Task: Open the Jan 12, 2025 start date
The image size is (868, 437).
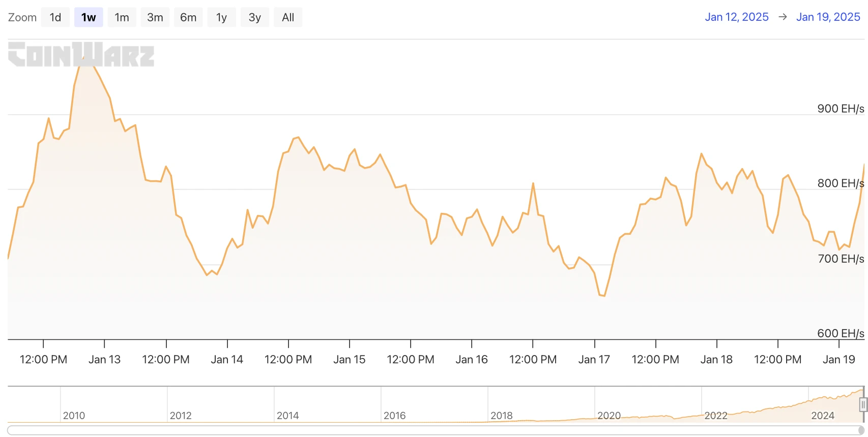Action: click(x=736, y=17)
